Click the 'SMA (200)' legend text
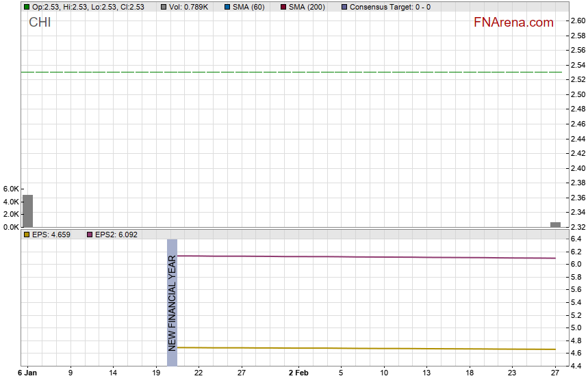Image resolution: width=588 pixels, height=387 pixels. (x=307, y=7)
